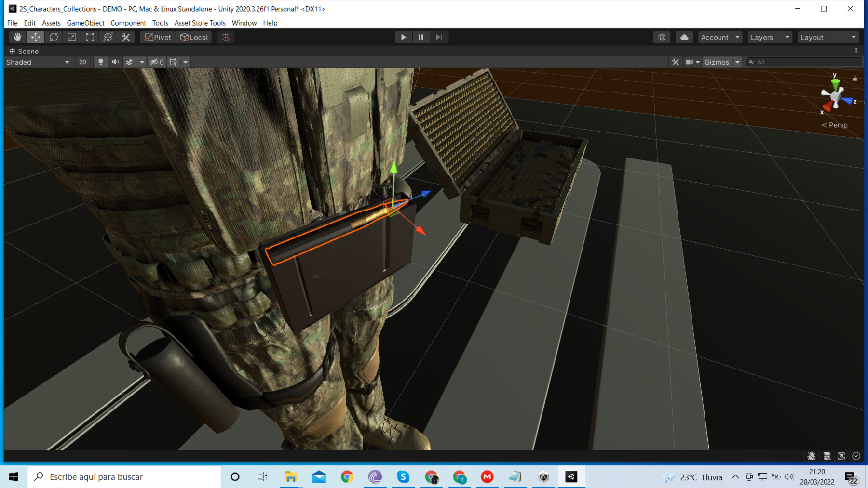The width and height of the screenshot is (868, 488).
Task: Toggle scene effects (skybox, fog)
Action: pos(129,62)
